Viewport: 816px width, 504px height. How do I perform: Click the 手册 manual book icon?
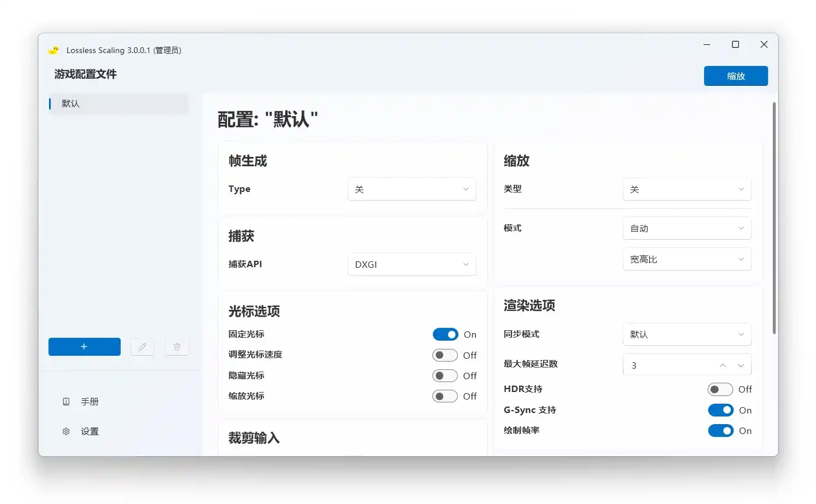click(x=66, y=402)
